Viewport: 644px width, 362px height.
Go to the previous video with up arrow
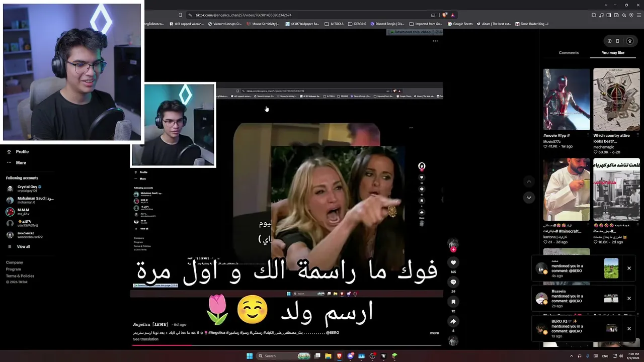(529, 181)
